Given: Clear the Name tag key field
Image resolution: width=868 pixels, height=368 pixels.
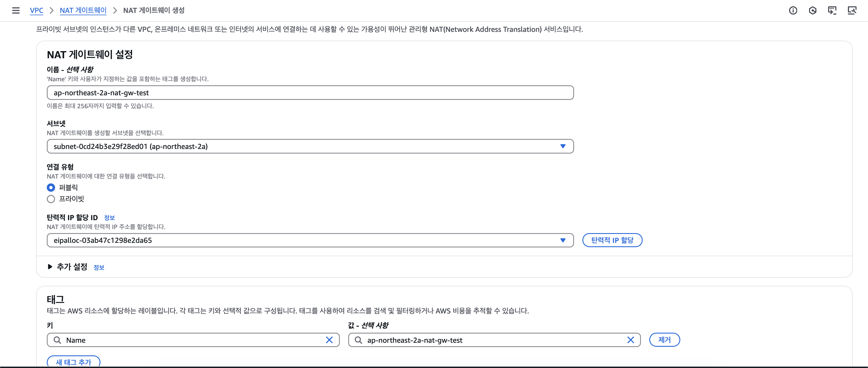Looking at the screenshot, I should tap(329, 340).
